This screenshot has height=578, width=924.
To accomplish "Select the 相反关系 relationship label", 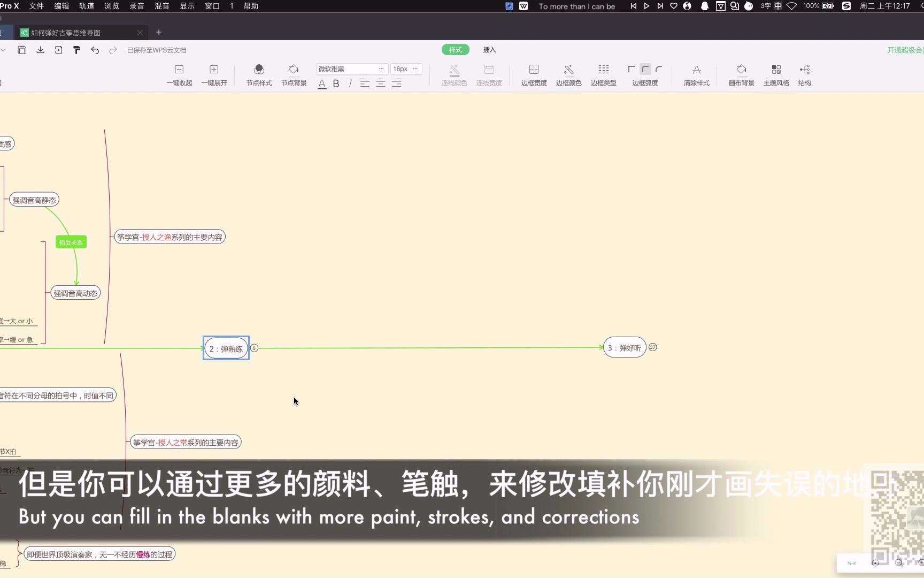I will 71,242.
